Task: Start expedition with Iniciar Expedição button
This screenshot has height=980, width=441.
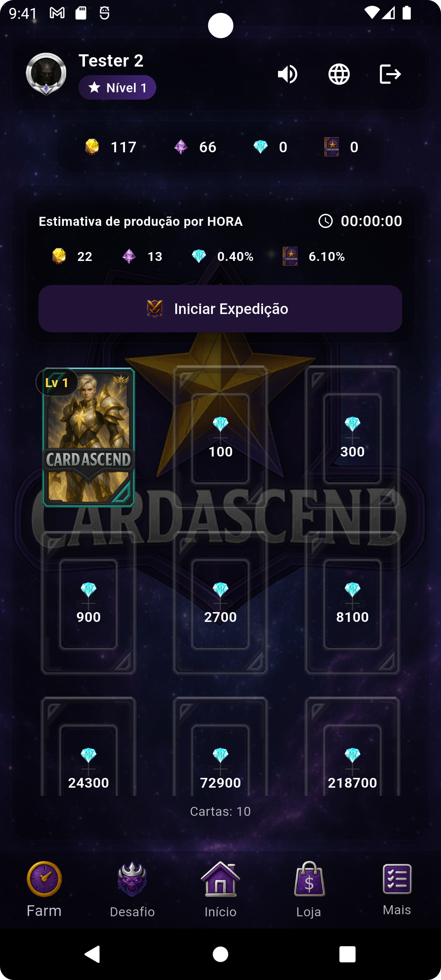Action: coord(220,309)
